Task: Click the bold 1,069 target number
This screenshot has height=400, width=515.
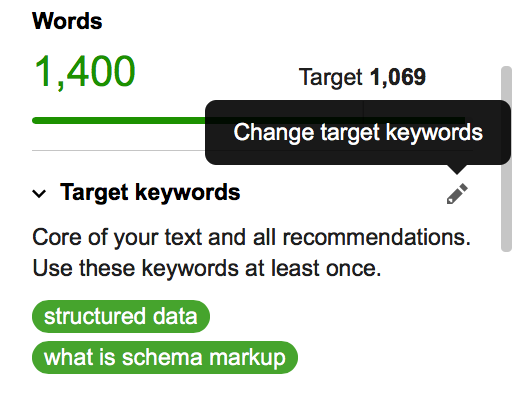Action: pyautogui.click(x=398, y=77)
